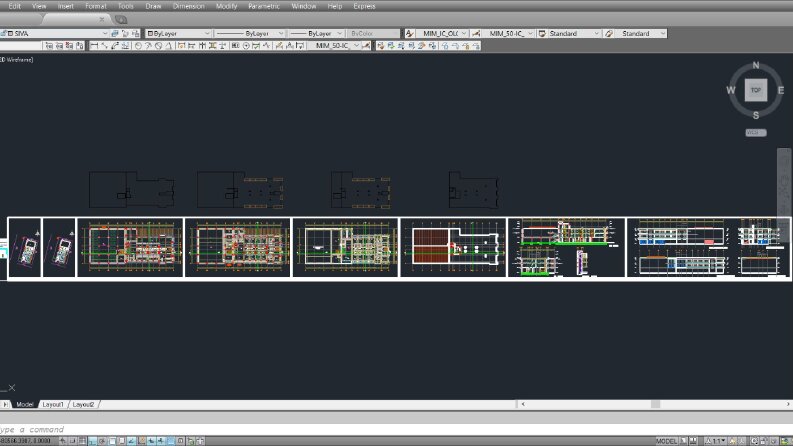Click the Dimension Text Edit tool
This screenshot has height=446, width=793.
(289, 46)
